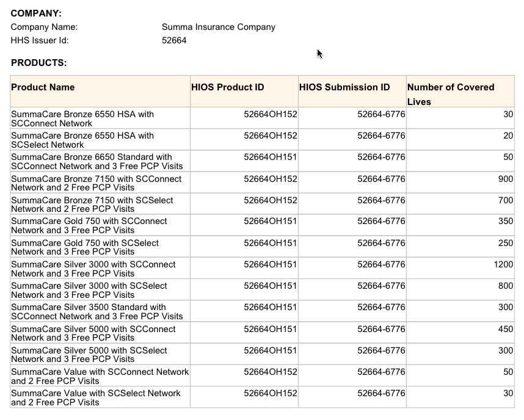Click the covered lives value 900
Screen dimensions: 524x420
[x=505, y=179]
